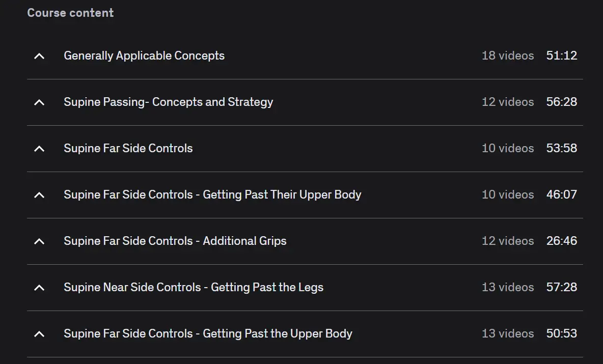This screenshot has height=364, width=603.
Task: Click chevron beside Getting Past the Upper Body
Action: (x=39, y=334)
